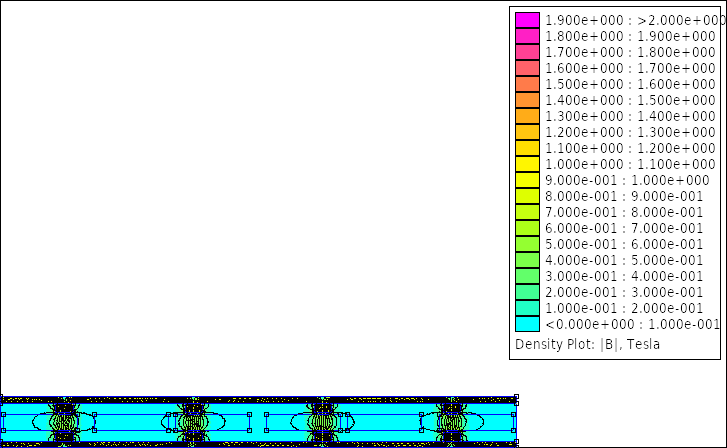Viewport: 727px width, 448px height.
Task: Click the color swatch beside 3.000e-001 : 4.000e-001
Action: pos(527,276)
